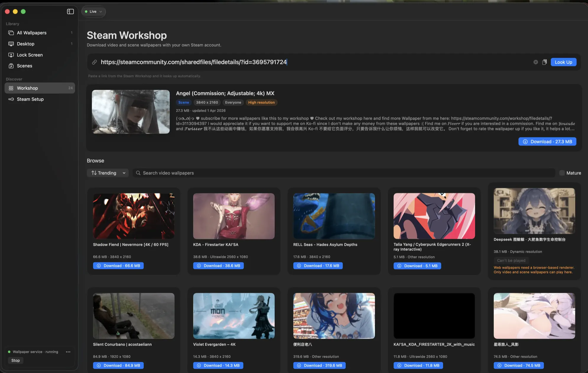588x373 pixels.
Task: Download KDA Firestarter KAI'SA 38.6 MB
Action: [218, 266]
